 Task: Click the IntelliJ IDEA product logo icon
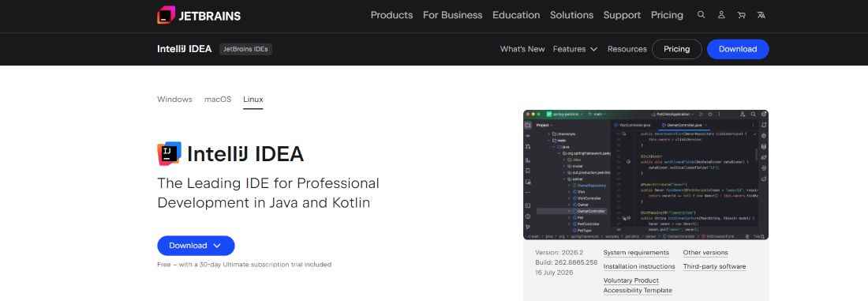170,153
